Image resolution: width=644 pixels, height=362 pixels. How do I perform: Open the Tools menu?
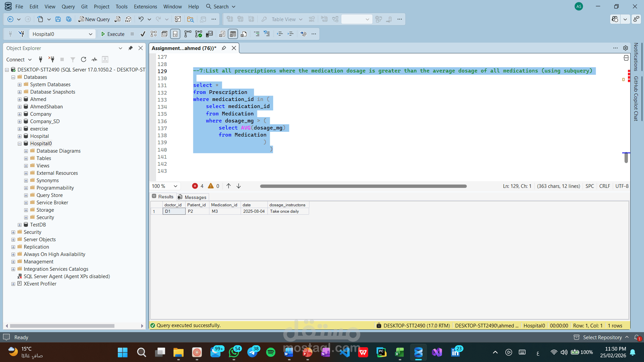[x=121, y=6]
